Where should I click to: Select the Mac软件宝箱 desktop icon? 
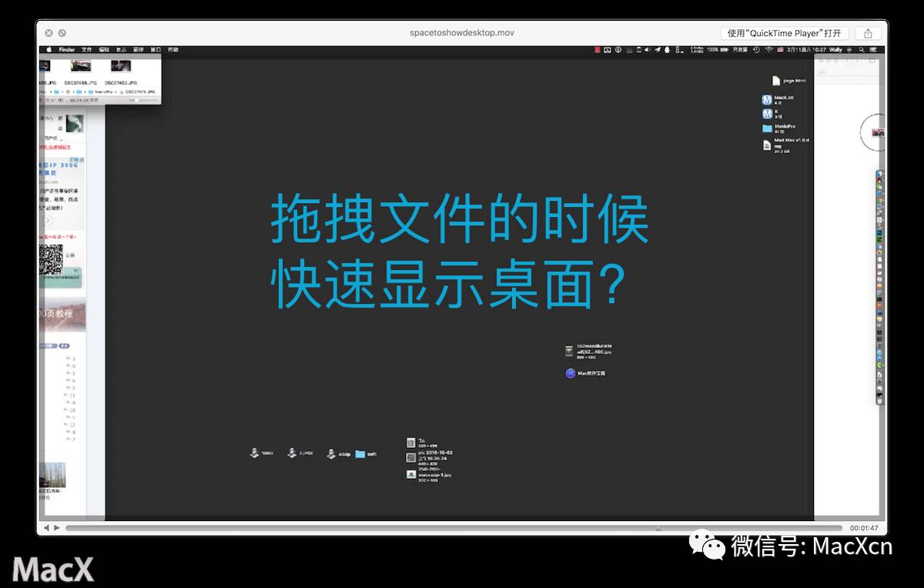coord(571,373)
